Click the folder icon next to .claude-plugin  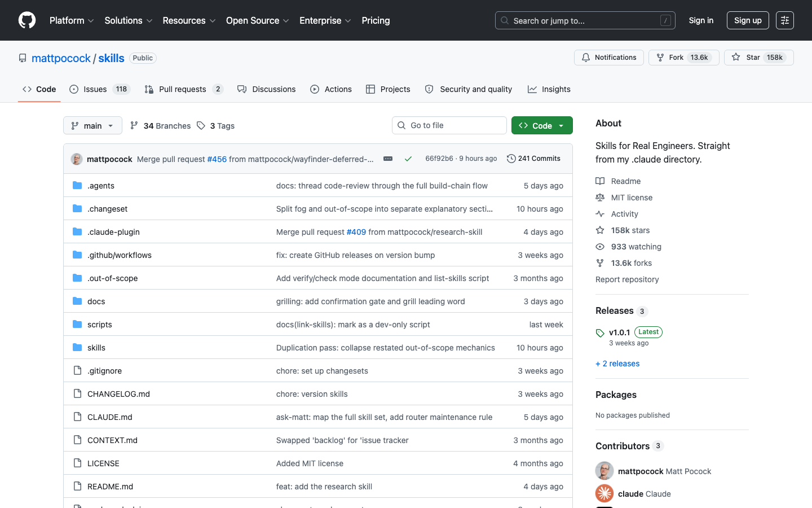click(x=77, y=231)
